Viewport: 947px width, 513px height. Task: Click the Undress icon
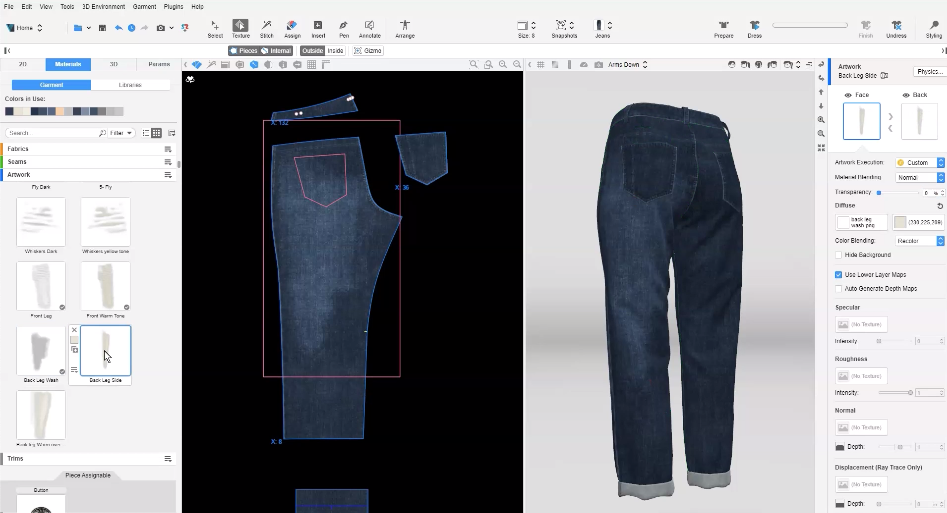click(896, 28)
